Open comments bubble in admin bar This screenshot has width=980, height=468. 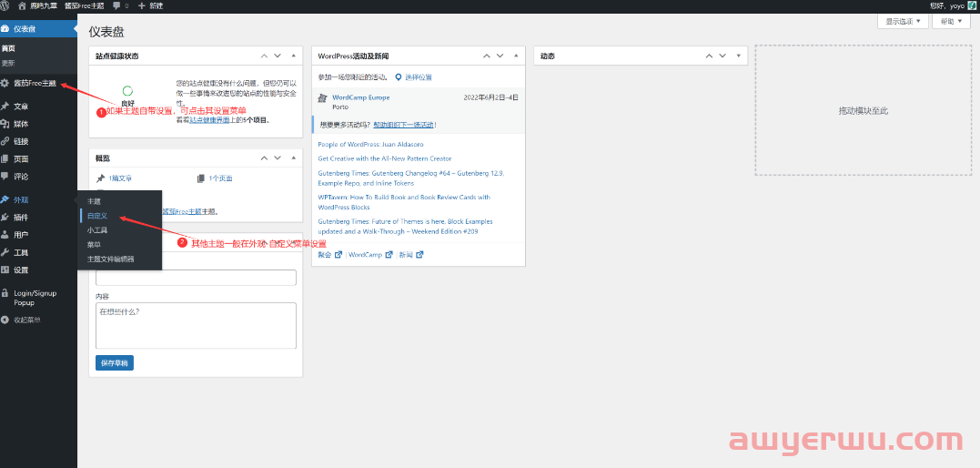point(120,5)
